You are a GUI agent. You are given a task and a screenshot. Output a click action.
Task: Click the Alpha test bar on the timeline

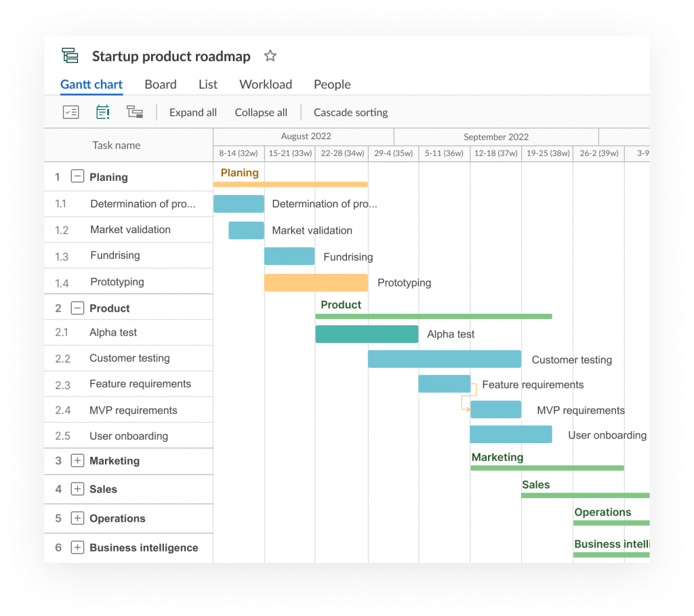coord(366,333)
